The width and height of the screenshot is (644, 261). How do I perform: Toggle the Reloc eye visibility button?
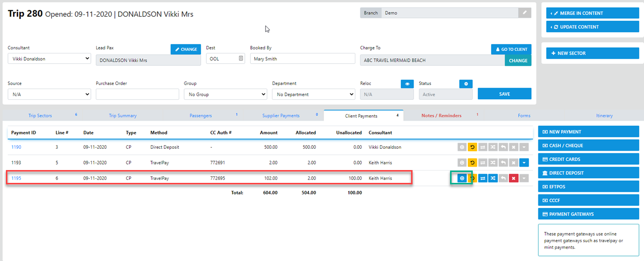pos(407,84)
